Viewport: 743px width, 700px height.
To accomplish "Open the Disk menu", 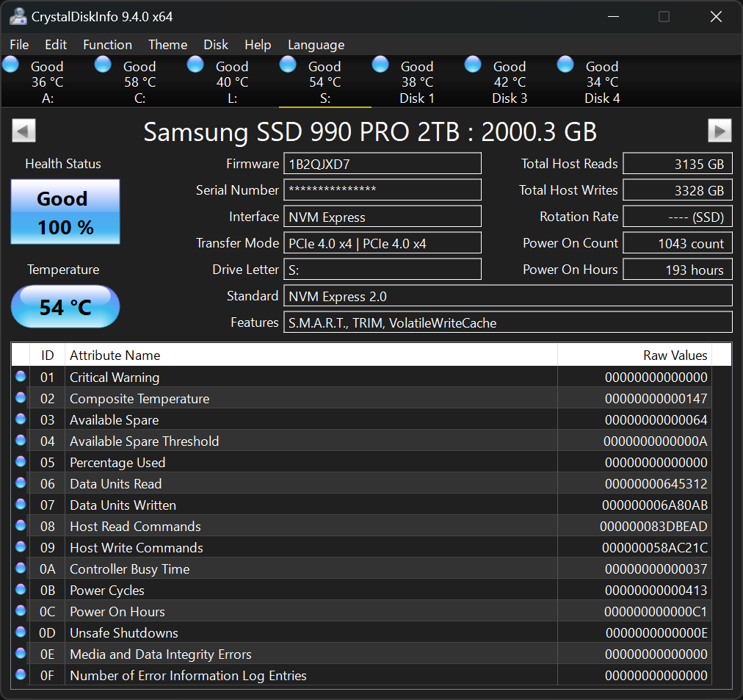I will tap(216, 45).
